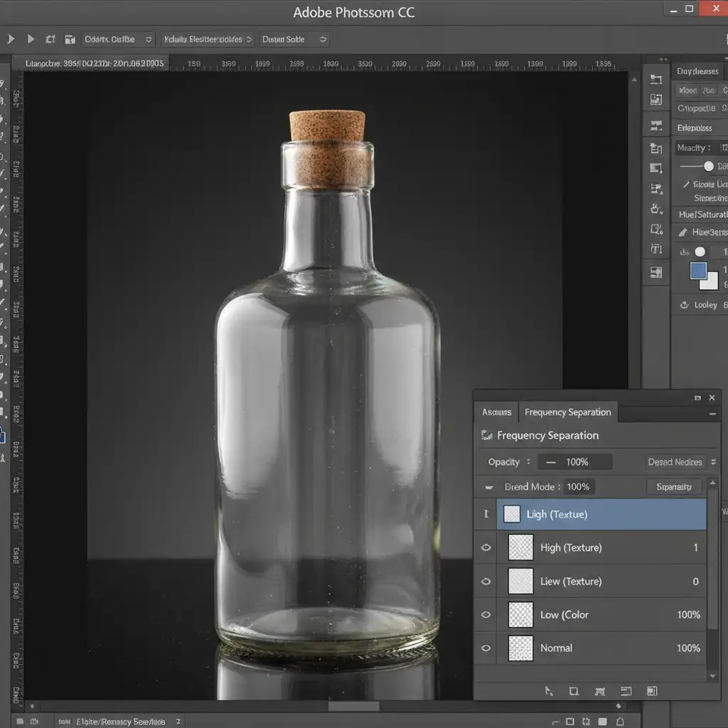The image size is (728, 728).
Task: Click the button right of Blend Mode field
Action: tap(674, 487)
